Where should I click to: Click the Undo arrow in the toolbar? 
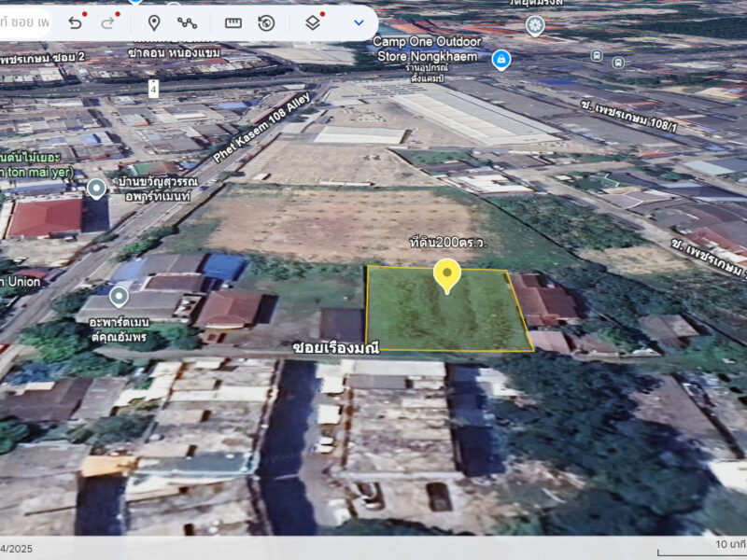pos(75,22)
